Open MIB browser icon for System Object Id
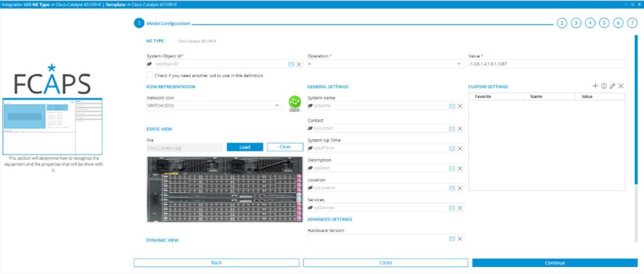Screen dimensions: 644x274 click(x=291, y=64)
